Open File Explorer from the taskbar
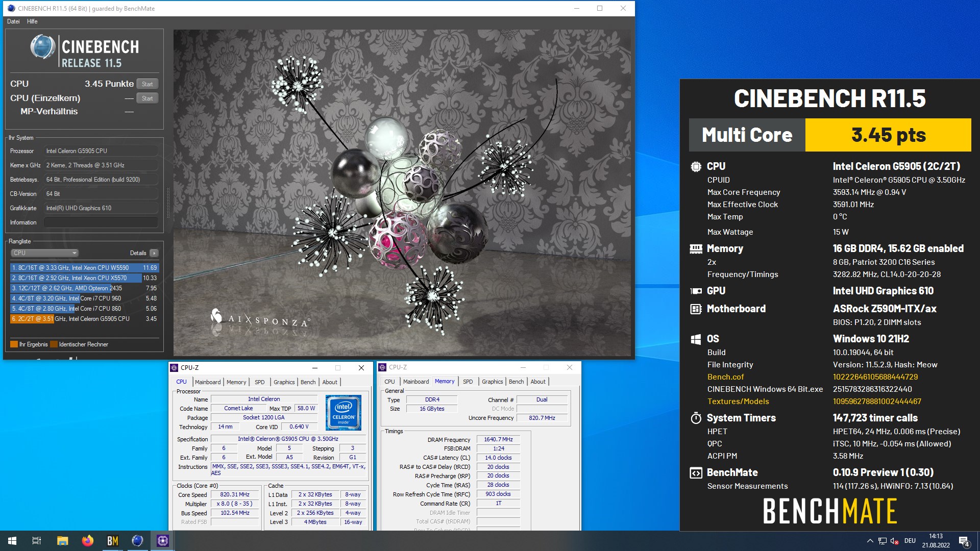The width and height of the screenshot is (980, 551). click(x=62, y=541)
